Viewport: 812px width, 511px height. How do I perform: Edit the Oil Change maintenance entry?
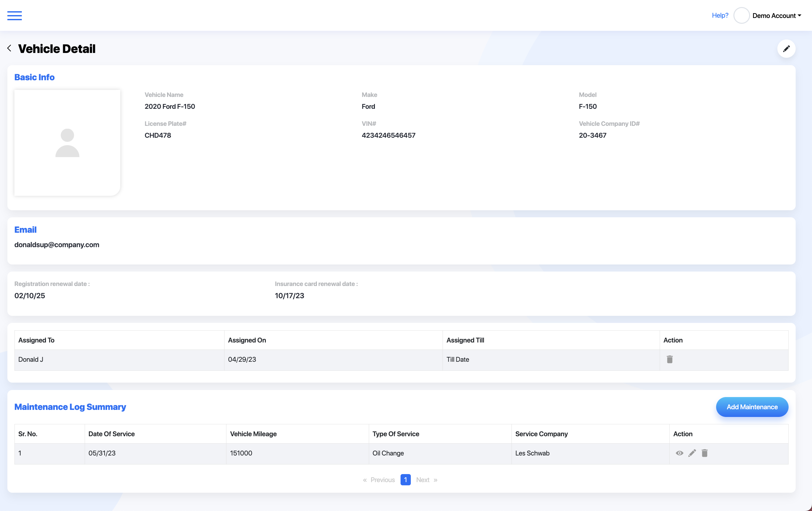(x=692, y=453)
